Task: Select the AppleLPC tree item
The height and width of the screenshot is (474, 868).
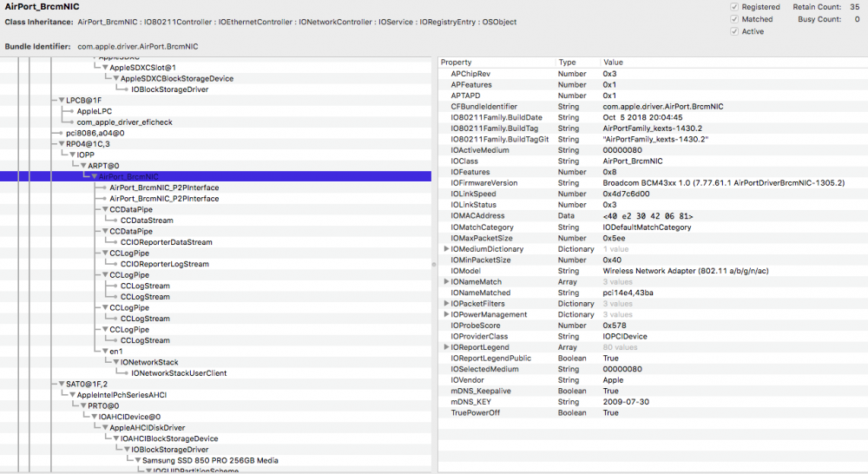Action: pos(94,111)
